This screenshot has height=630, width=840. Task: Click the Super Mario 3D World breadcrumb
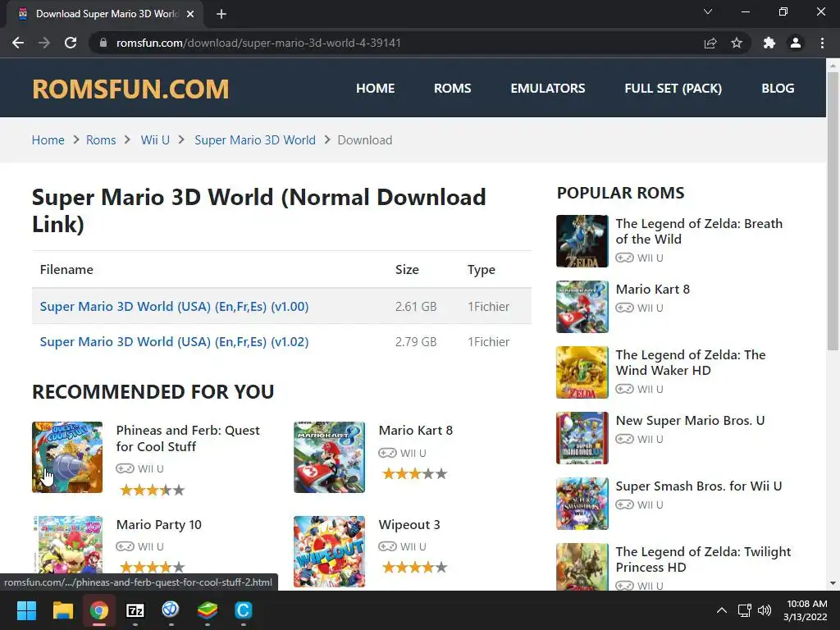pos(255,139)
